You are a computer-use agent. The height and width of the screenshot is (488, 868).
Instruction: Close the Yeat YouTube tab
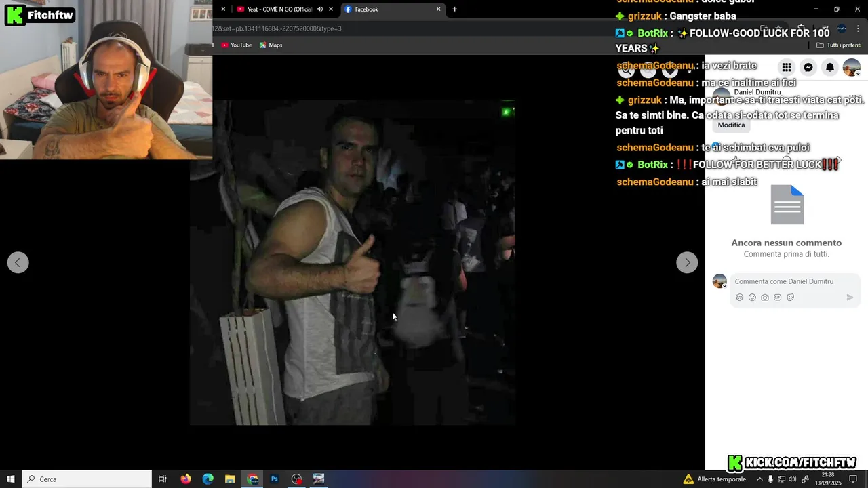(331, 9)
